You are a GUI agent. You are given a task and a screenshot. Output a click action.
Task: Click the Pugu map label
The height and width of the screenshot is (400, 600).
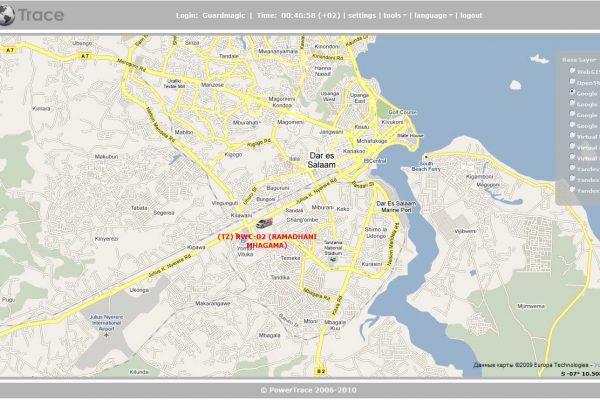(x=8, y=300)
